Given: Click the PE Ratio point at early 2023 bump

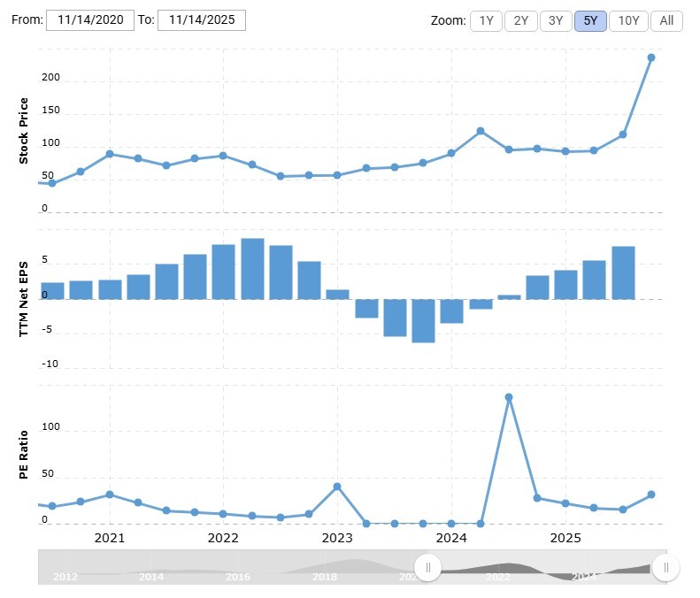Looking at the screenshot, I should pos(337,487).
